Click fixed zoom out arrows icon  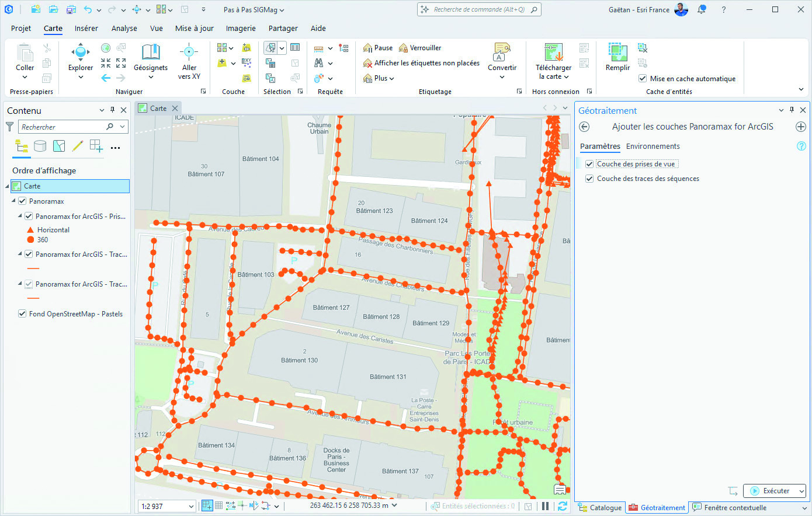tap(121, 63)
